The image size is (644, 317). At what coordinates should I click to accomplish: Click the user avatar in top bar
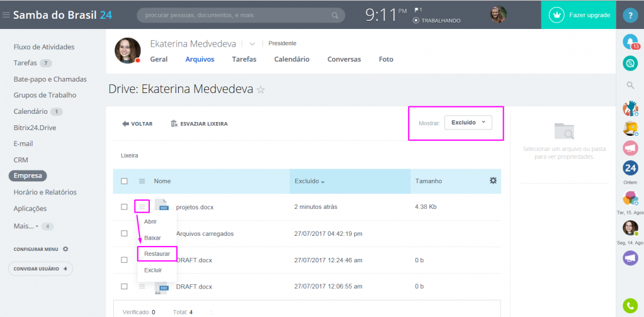click(x=498, y=14)
